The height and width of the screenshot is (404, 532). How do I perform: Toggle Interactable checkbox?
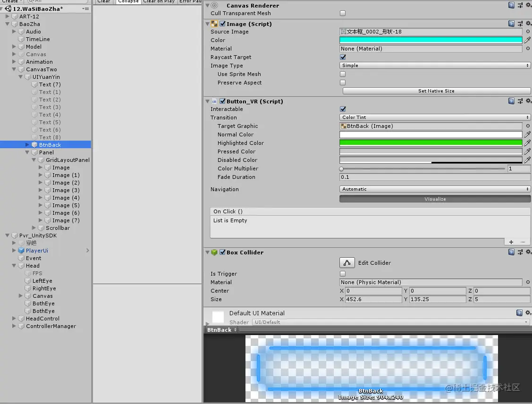tap(343, 109)
